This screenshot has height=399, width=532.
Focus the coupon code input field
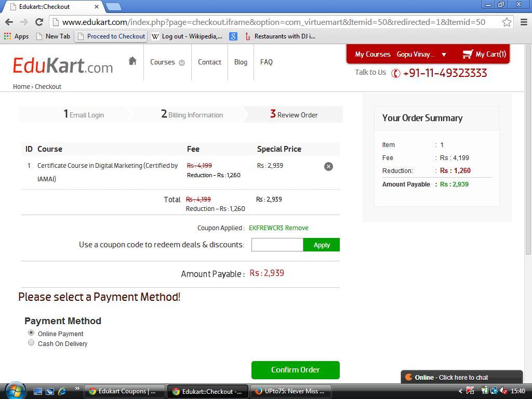pos(277,245)
